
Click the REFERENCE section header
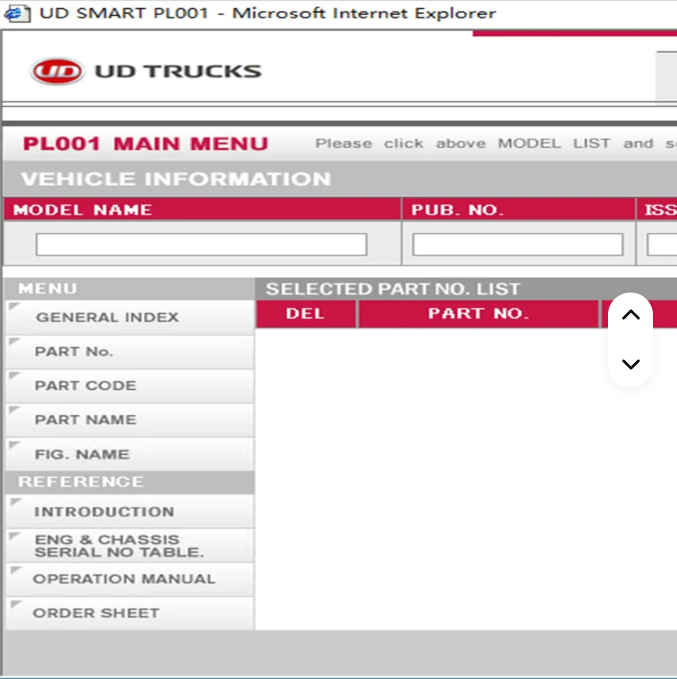pyautogui.click(x=130, y=482)
